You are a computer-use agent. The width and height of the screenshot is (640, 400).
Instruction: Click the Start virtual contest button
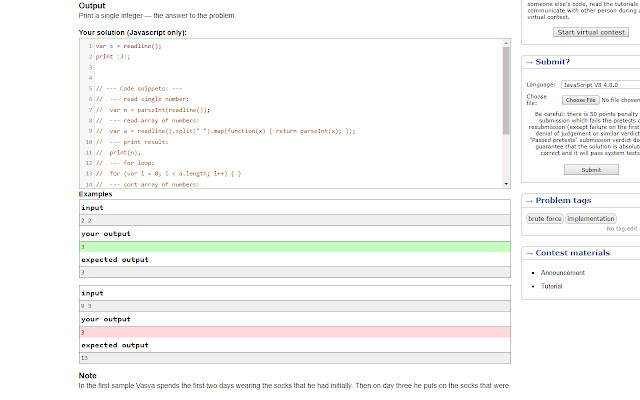coord(591,32)
